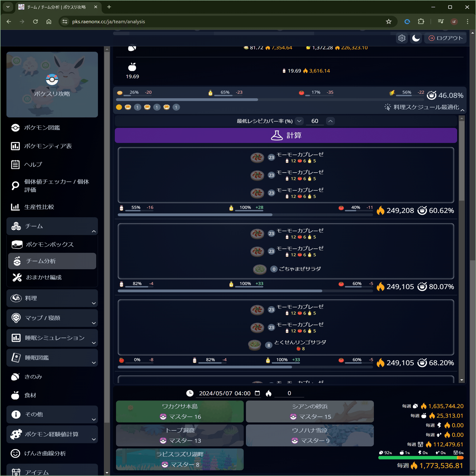Viewport: 476px width, 476px height.
Task: Select ウノハナ雪原 map card
Action: [x=310, y=435]
